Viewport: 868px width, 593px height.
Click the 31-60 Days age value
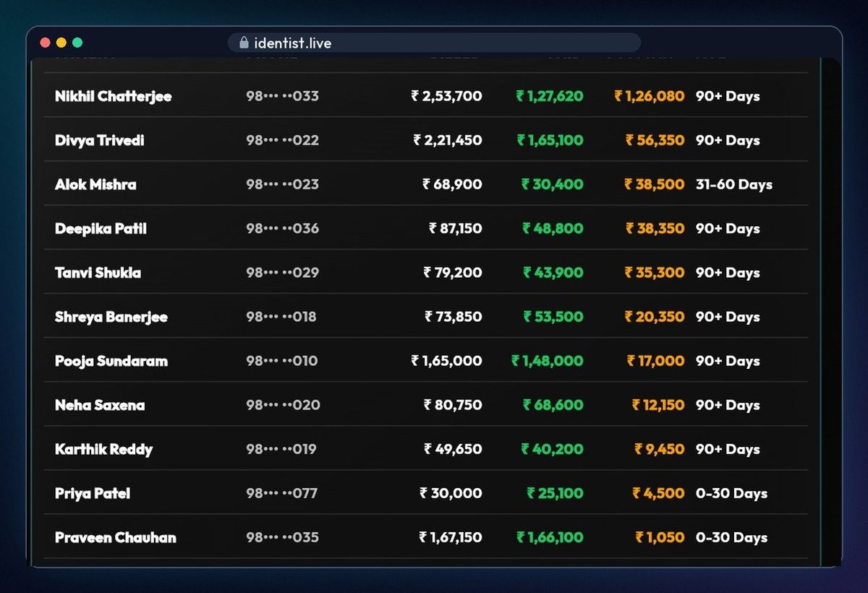(x=734, y=184)
